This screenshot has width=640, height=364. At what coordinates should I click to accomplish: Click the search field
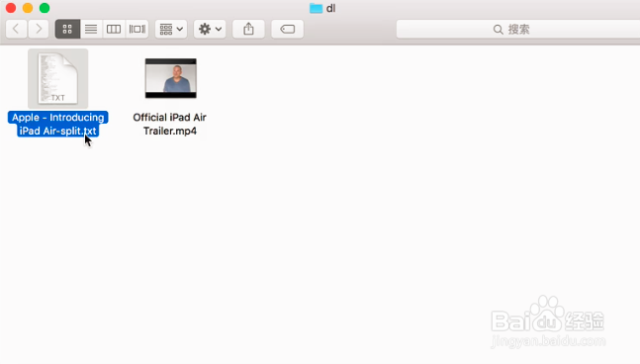coord(518,30)
